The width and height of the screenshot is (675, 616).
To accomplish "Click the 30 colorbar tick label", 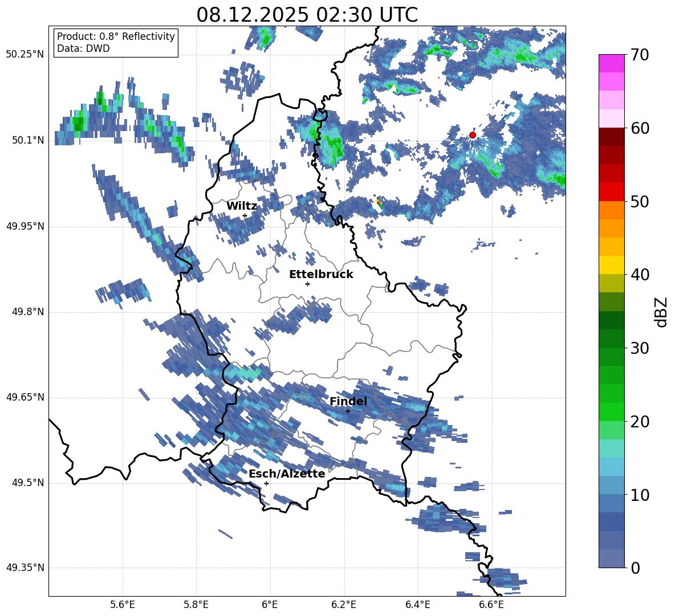I will pyautogui.click(x=639, y=348).
